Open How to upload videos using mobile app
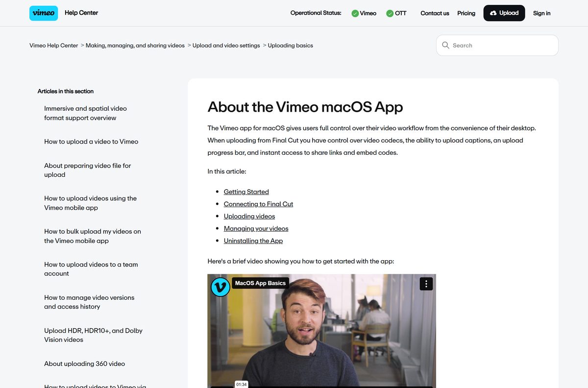This screenshot has height=388, width=588. tap(90, 203)
